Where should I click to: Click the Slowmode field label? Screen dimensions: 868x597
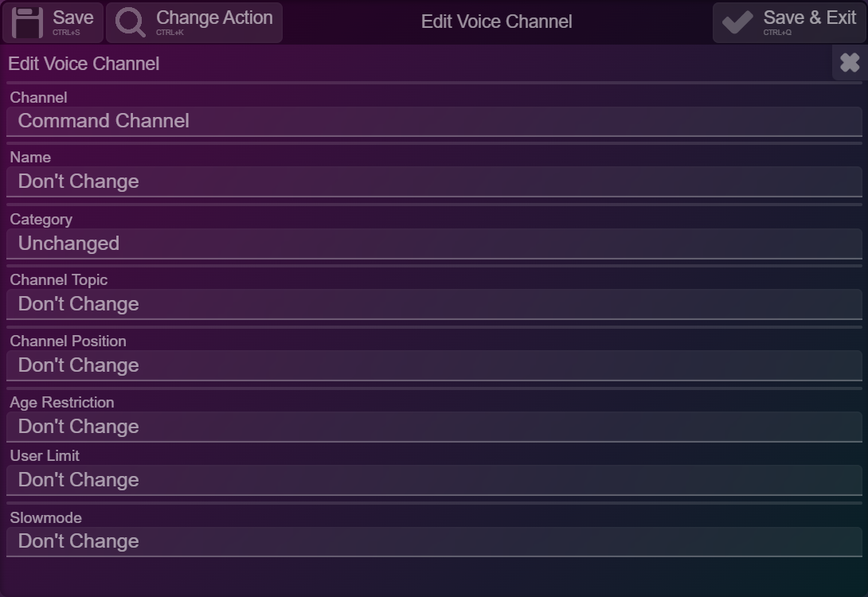tap(45, 517)
